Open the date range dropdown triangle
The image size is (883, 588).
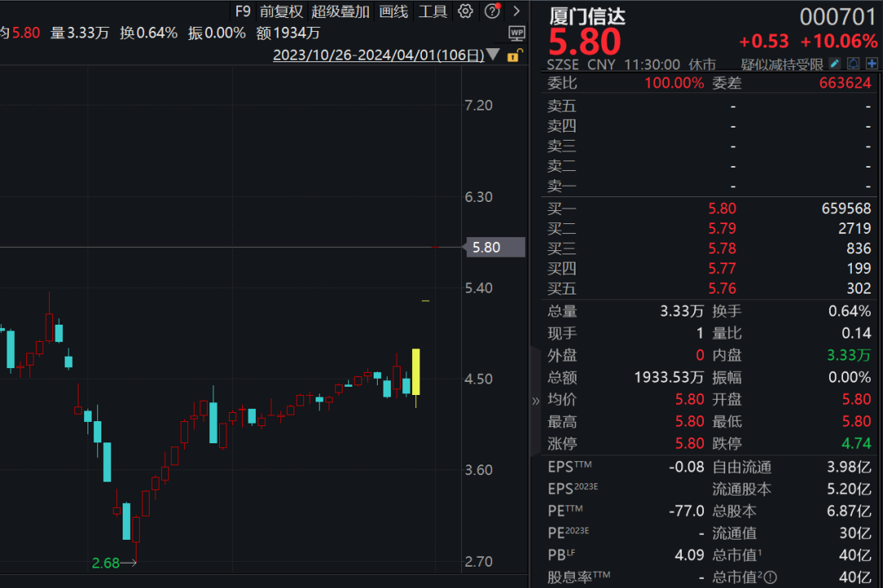(493, 55)
